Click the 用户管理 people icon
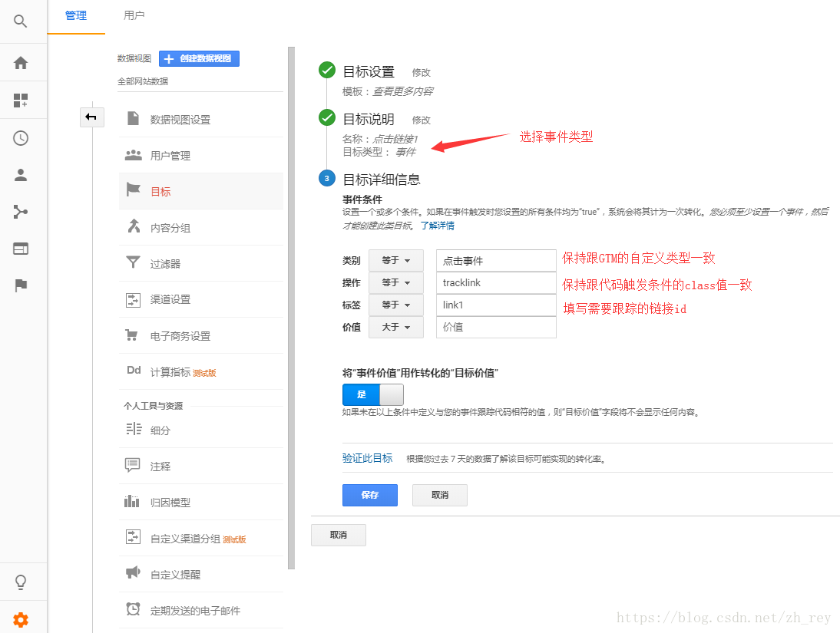Viewport: 840px width, 633px height. tap(133, 155)
